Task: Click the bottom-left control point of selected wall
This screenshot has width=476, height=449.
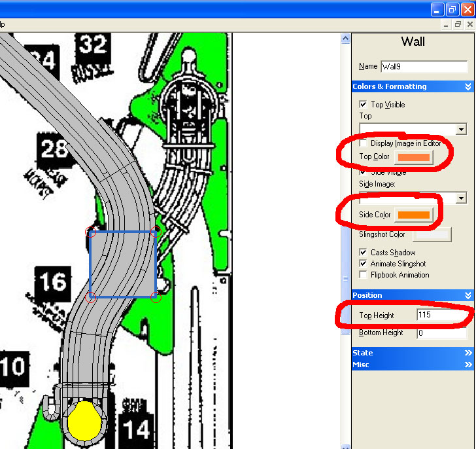Action: (91, 298)
